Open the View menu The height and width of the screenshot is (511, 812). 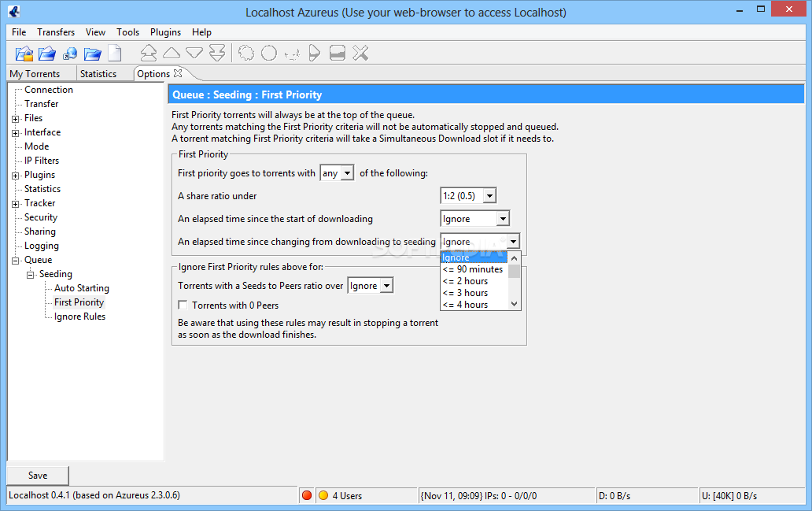(x=95, y=32)
